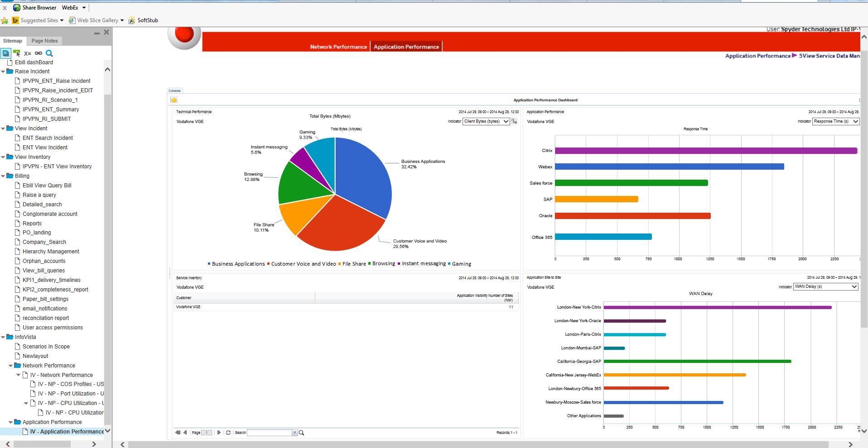Go to first page in Service Inventory pager
This screenshot has width=868, height=448.
pyautogui.click(x=178, y=433)
